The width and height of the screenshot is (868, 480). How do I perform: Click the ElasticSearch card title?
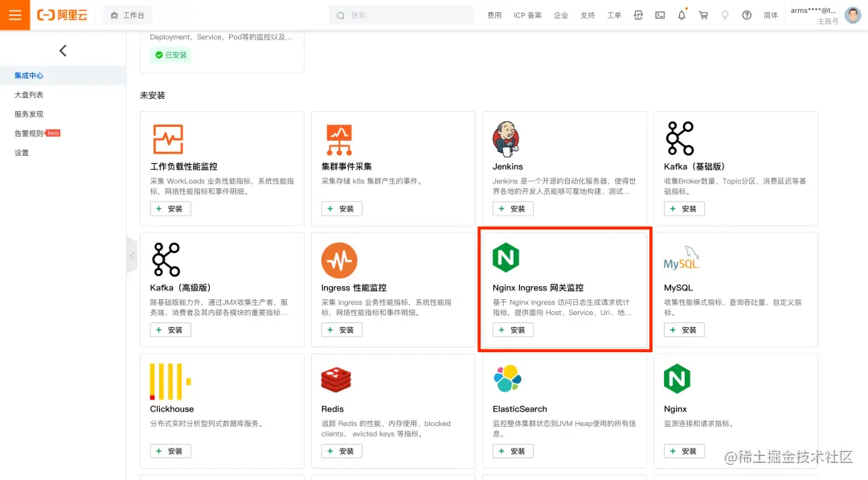[520, 409]
